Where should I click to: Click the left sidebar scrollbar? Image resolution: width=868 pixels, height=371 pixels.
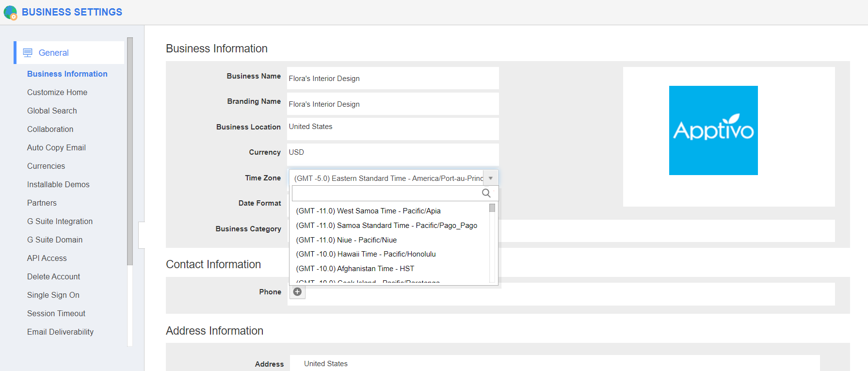(130, 151)
